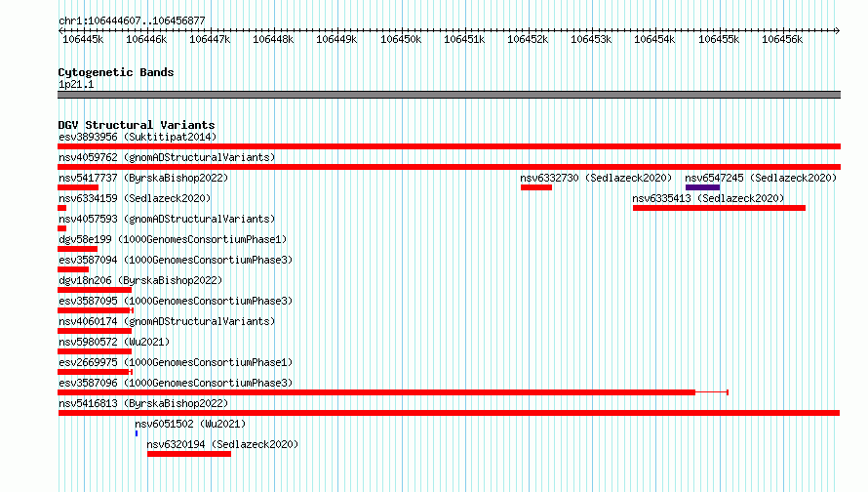Click esv3587096 (1000GenomesConsortiumPhase3) label
868x492 pixels.
pyautogui.click(x=176, y=383)
